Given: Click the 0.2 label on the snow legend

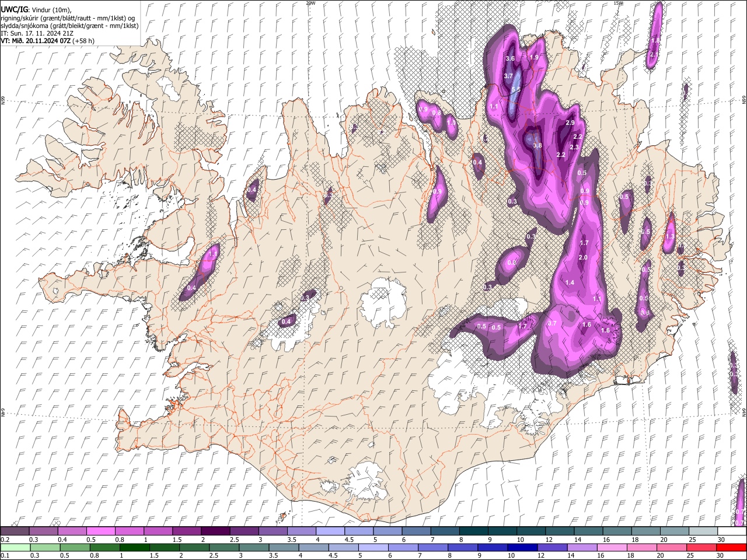Looking at the screenshot, I should (x=4, y=540).
